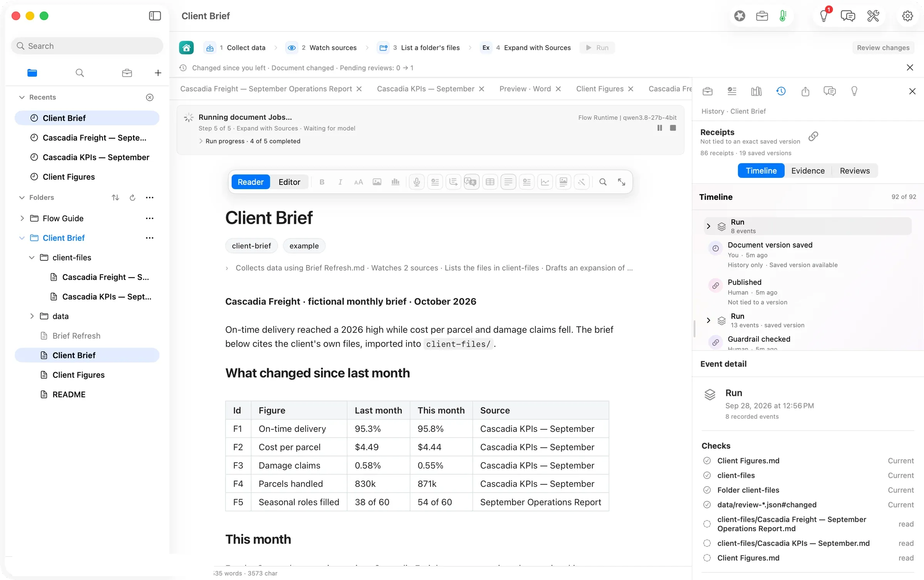Click the client-brief tag
924x580 pixels.
[251, 246]
